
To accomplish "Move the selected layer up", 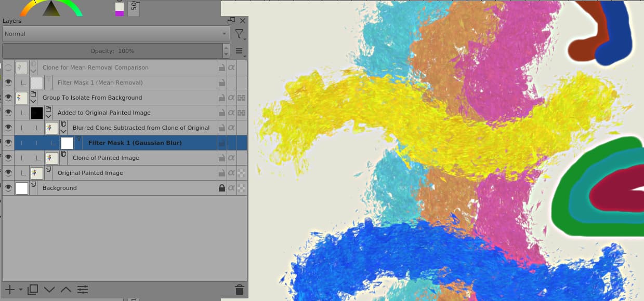I will (x=66, y=289).
